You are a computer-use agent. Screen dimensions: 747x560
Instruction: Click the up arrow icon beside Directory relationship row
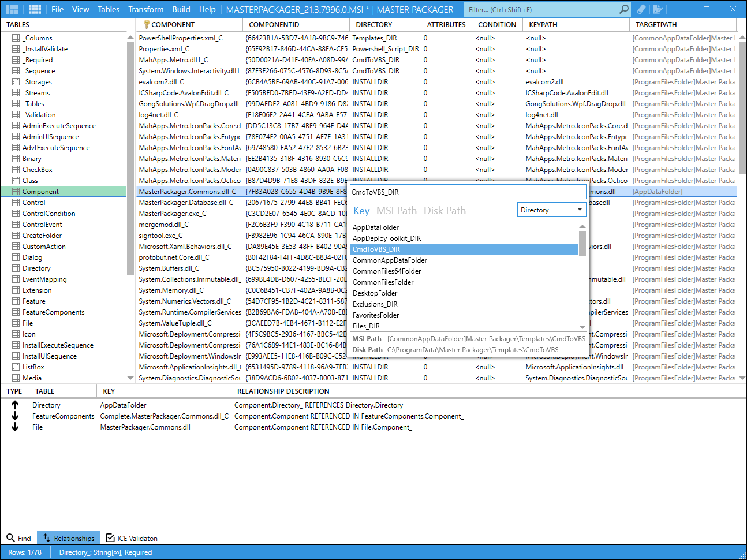tap(14, 405)
